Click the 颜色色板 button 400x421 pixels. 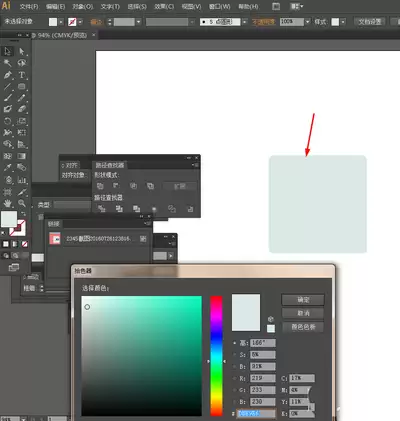pyautogui.click(x=303, y=327)
